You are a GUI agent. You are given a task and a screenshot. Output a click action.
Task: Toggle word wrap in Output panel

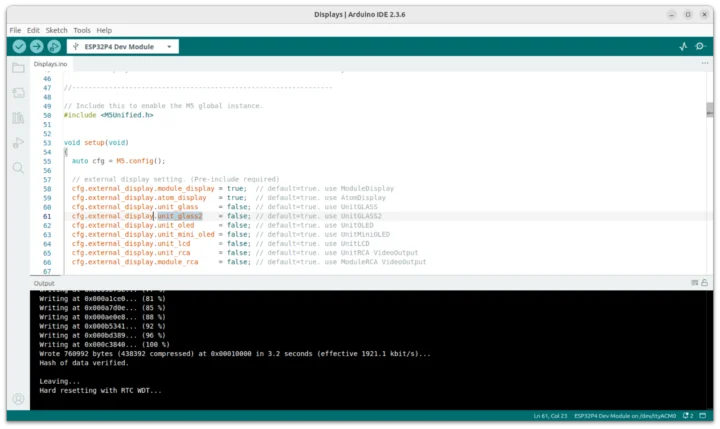pyautogui.click(x=695, y=283)
